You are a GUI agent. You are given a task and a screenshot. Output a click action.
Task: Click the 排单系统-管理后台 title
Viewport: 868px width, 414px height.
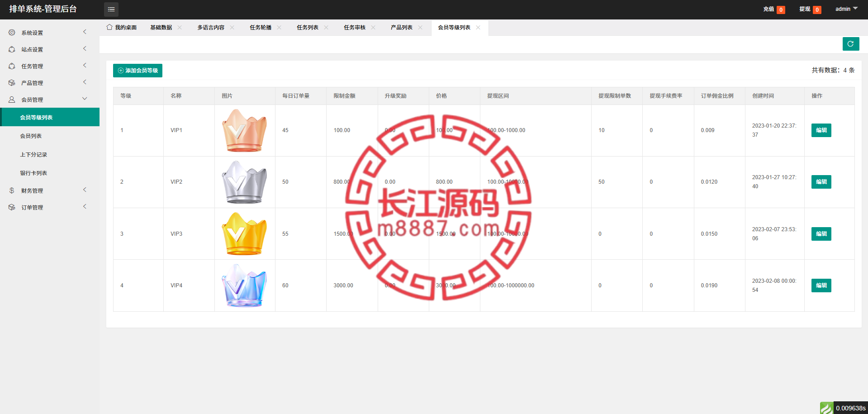pyautogui.click(x=43, y=9)
